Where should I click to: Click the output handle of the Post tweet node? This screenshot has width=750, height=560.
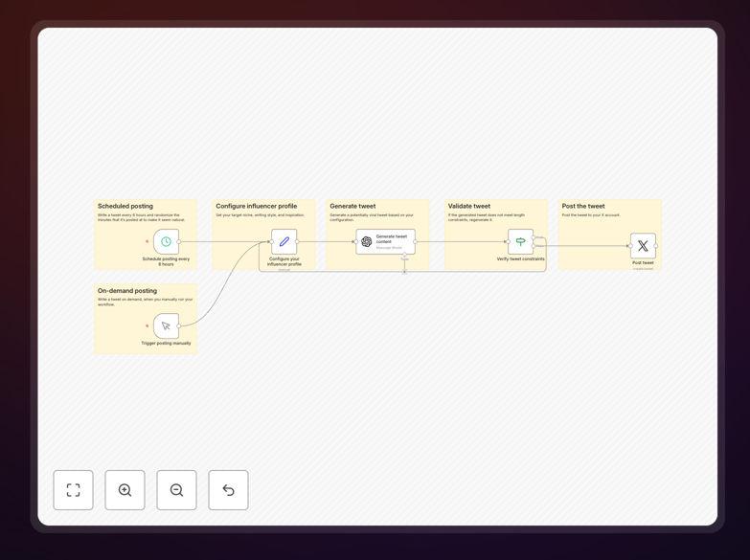(656, 246)
